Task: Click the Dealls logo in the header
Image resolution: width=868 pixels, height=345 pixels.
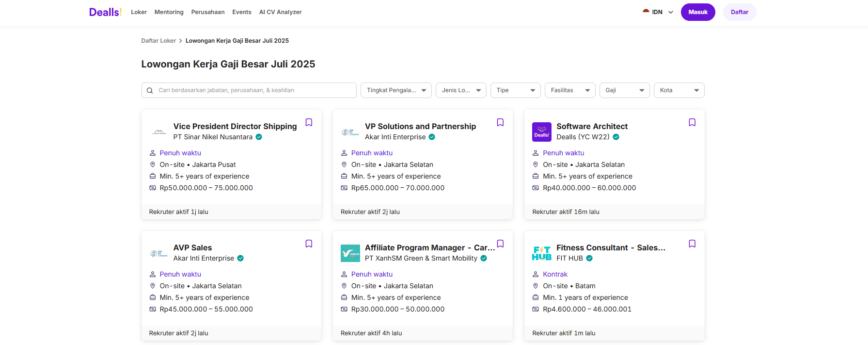Action: click(105, 12)
